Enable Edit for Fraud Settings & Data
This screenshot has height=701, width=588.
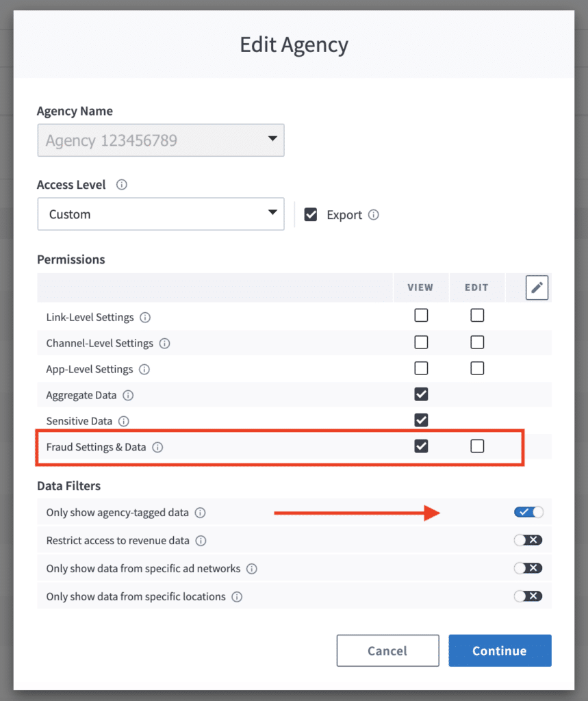pyautogui.click(x=477, y=446)
